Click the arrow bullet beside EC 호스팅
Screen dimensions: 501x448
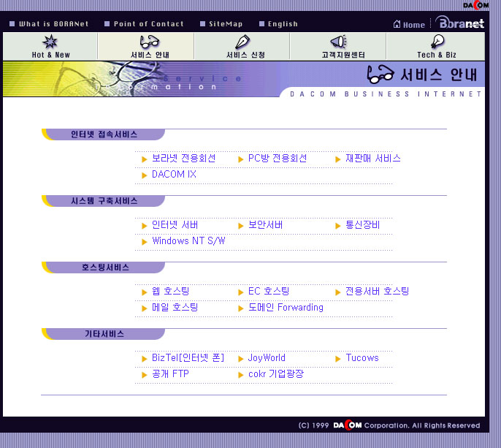click(240, 292)
